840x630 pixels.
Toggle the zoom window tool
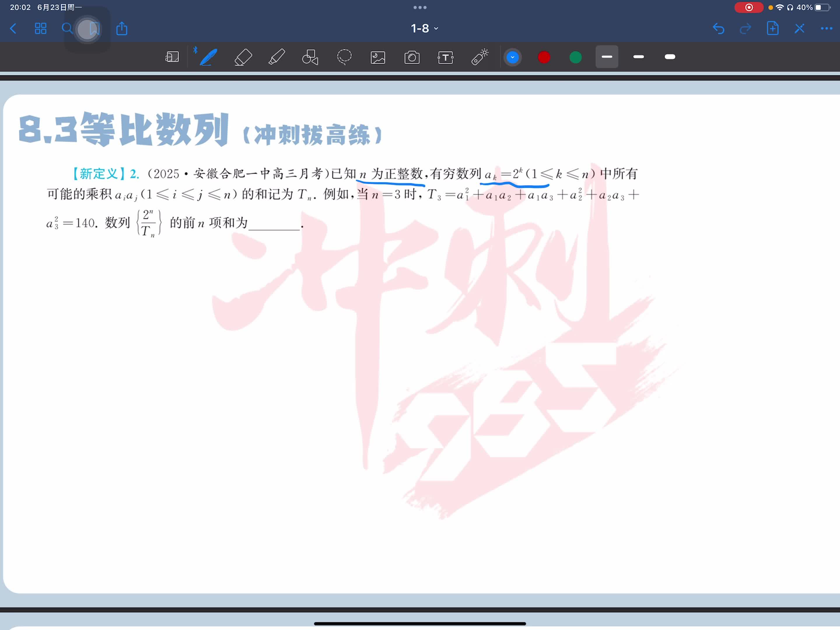pyautogui.click(x=171, y=57)
